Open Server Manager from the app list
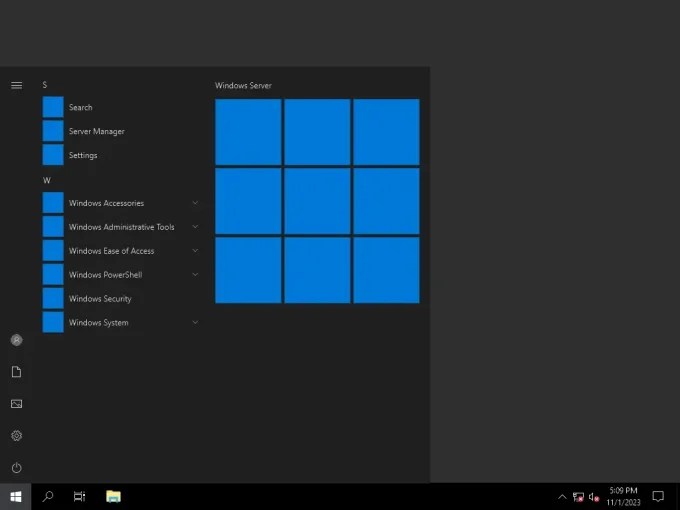The height and width of the screenshot is (510, 680). [x=121, y=131]
